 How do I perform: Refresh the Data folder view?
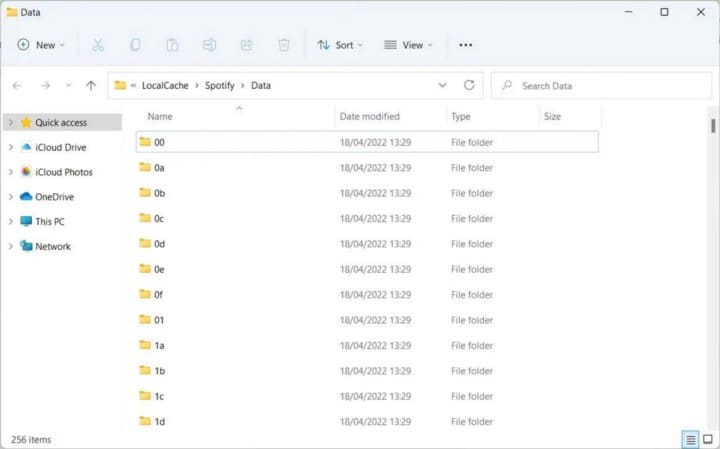tap(469, 85)
